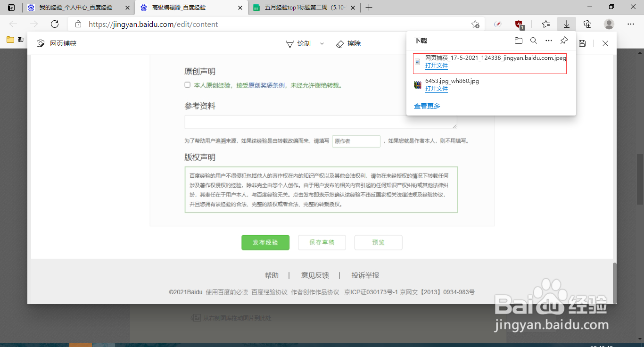
Task: Open the downloads folder icon in the panel
Action: click(518, 41)
